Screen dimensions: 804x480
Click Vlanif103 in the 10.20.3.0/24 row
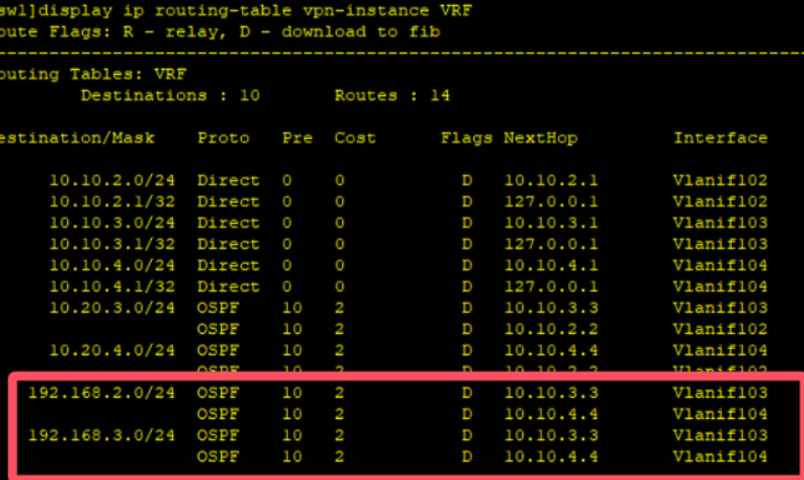point(720,308)
